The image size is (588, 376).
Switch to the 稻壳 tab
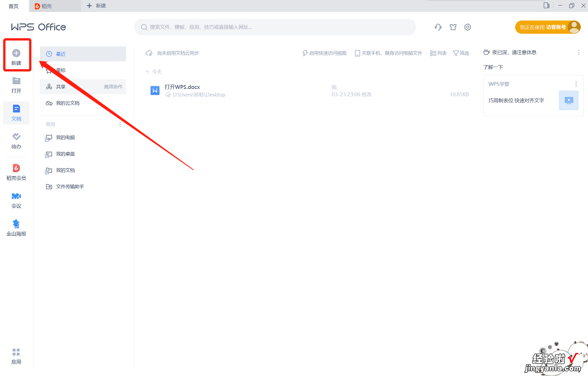point(55,6)
